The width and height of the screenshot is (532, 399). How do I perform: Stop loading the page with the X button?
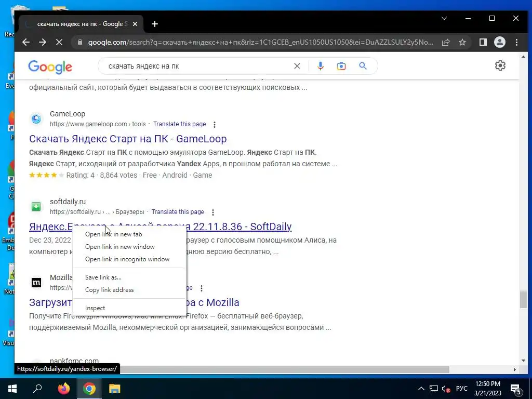tap(59, 42)
